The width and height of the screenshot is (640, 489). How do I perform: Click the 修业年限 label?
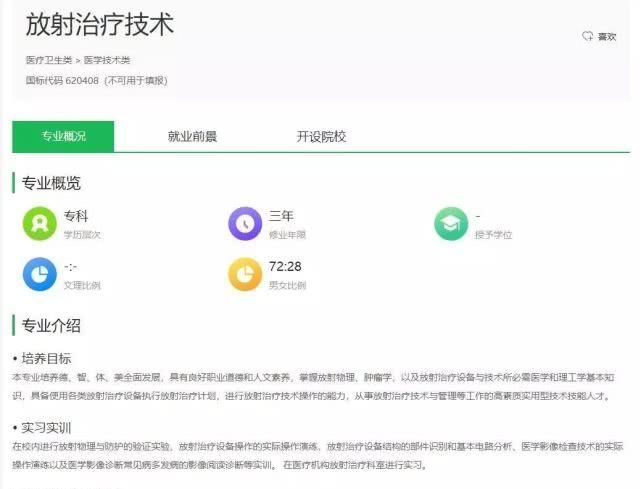pyautogui.click(x=287, y=235)
